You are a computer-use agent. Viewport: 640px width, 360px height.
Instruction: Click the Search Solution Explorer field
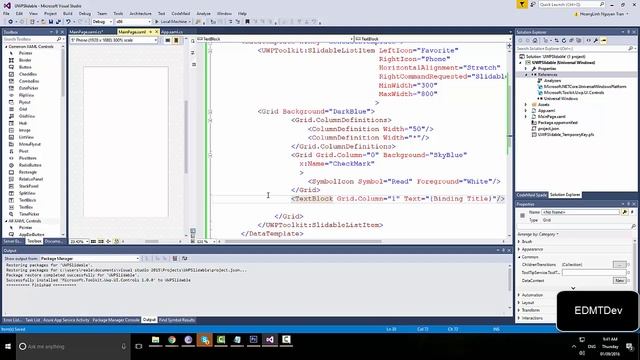coord(576,49)
